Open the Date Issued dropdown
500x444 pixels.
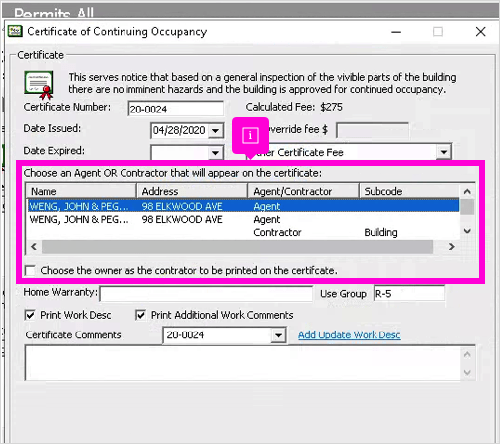(x=215, y=130)
